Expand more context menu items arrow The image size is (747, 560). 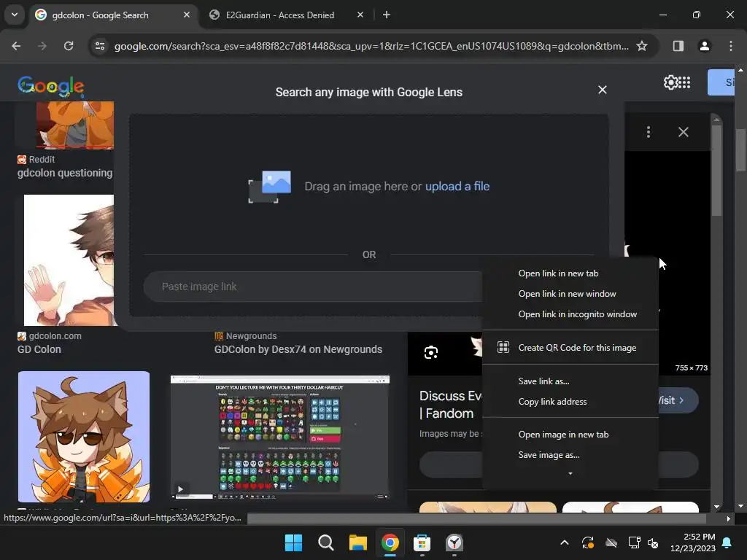point(570,473)
